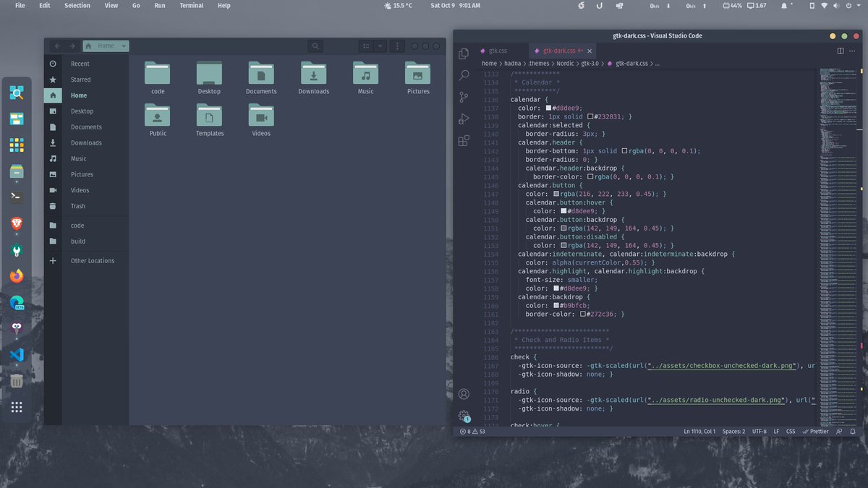This screenshot has width=868, height=488.
Task: Select the Templates folder icon
Action: [209, 115]
